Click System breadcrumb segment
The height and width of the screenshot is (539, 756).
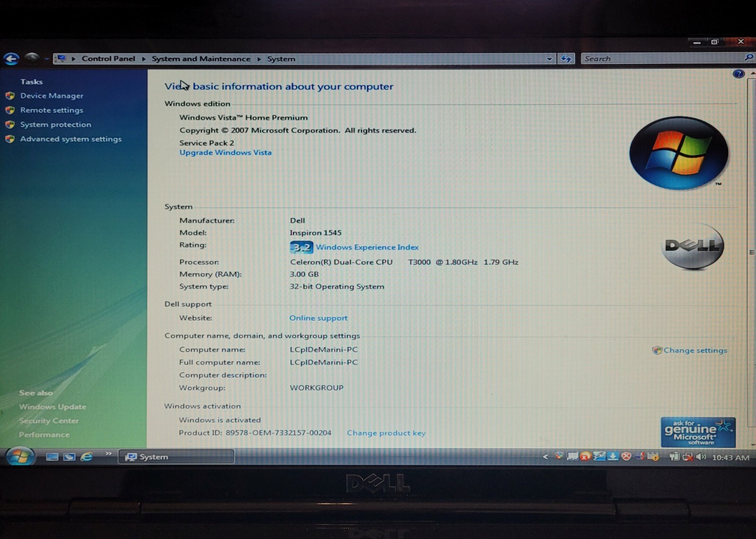[281, 59]
